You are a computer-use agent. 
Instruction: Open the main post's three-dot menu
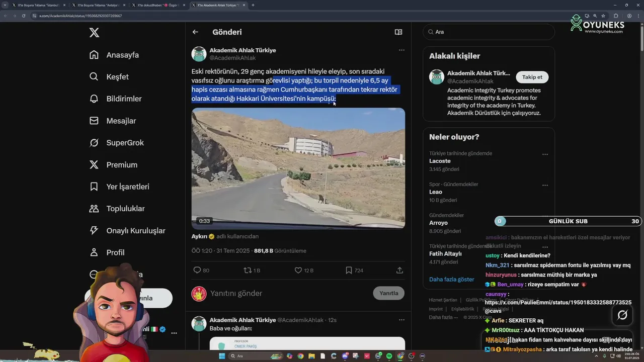click(x=401, y=50)
